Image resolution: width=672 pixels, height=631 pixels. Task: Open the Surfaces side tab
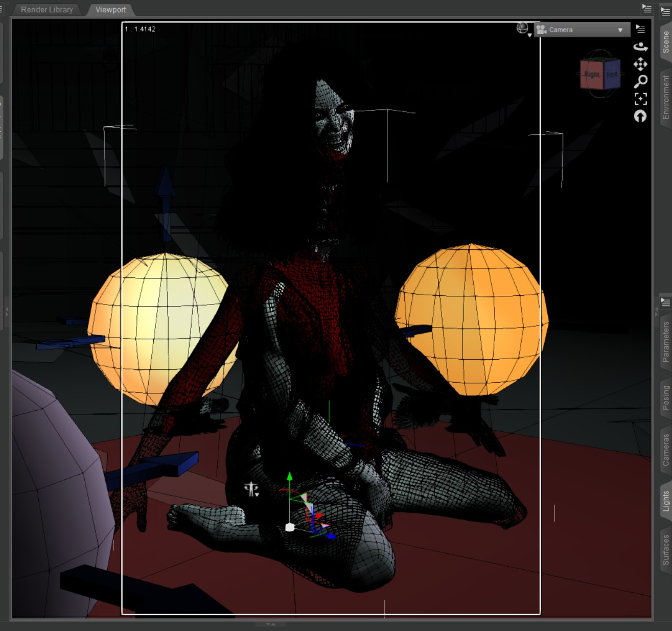[x=665, y=550]
